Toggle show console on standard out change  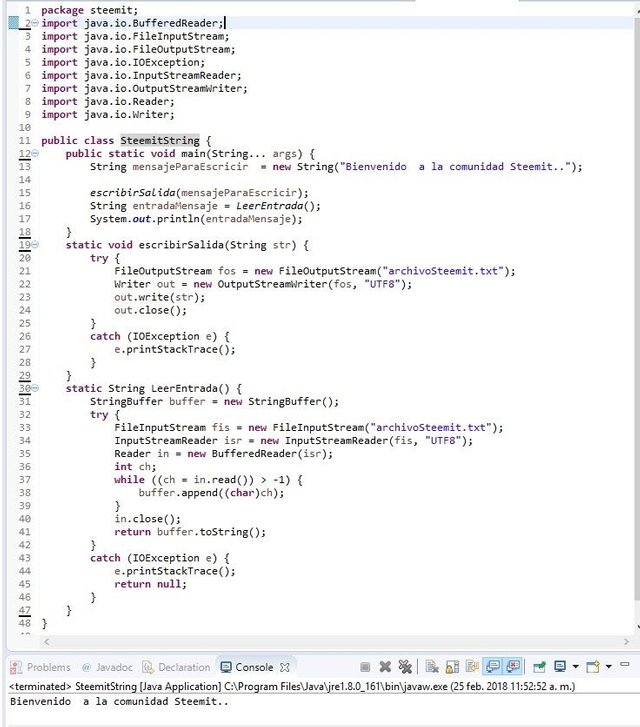point(493,667)
